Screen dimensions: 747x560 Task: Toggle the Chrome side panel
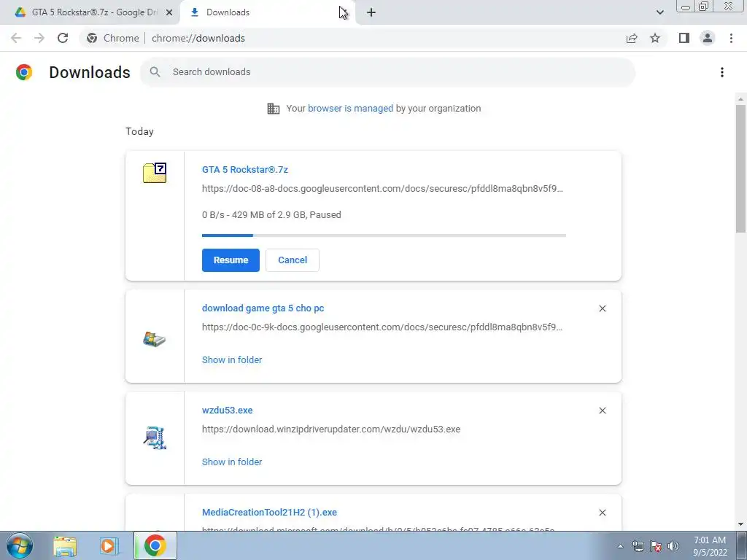coord(684,38)
